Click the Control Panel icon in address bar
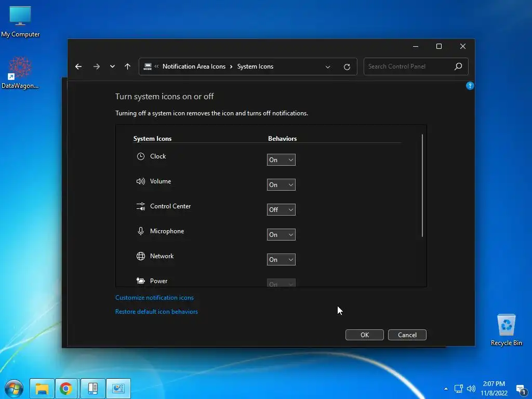This screenshot has height=399, width=532. point(148,66)
